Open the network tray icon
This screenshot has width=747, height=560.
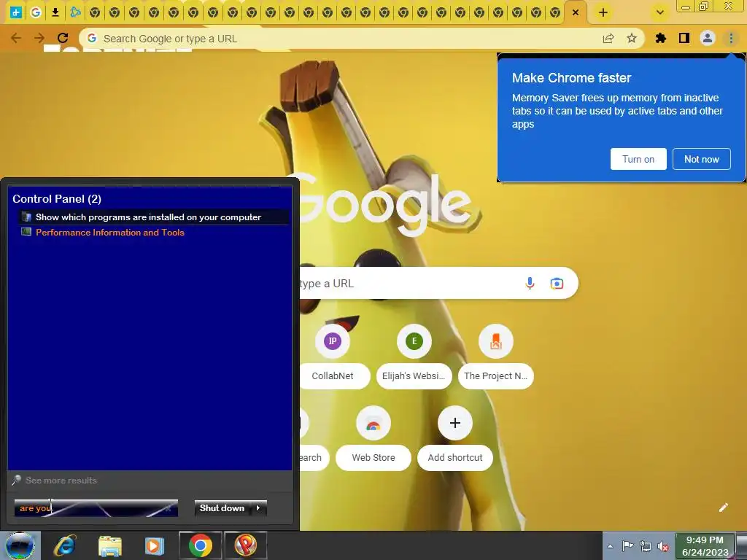646,546
